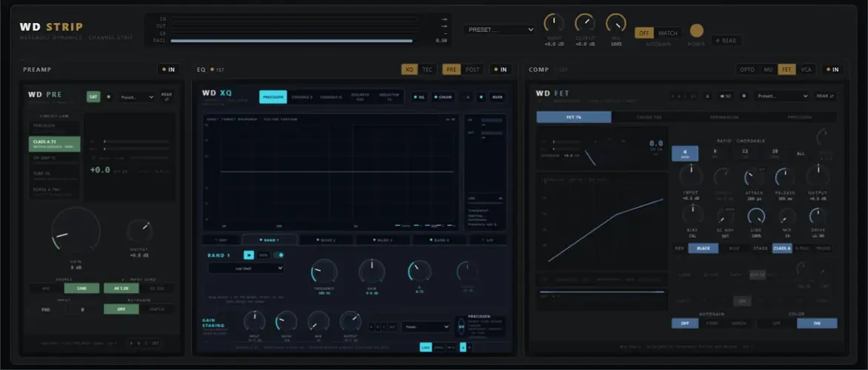
Task: Choose the PRECISION preamp circuit model
Action: (55, 128)
